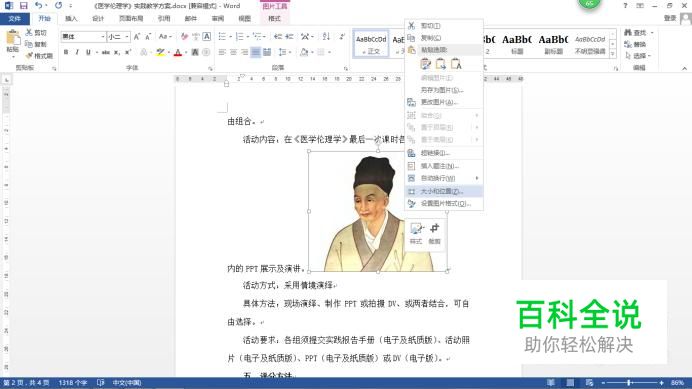This screenshot has width=692, height=389.
Task: Click the large Paste clipboard icon
Action: (x=12, y=38)
